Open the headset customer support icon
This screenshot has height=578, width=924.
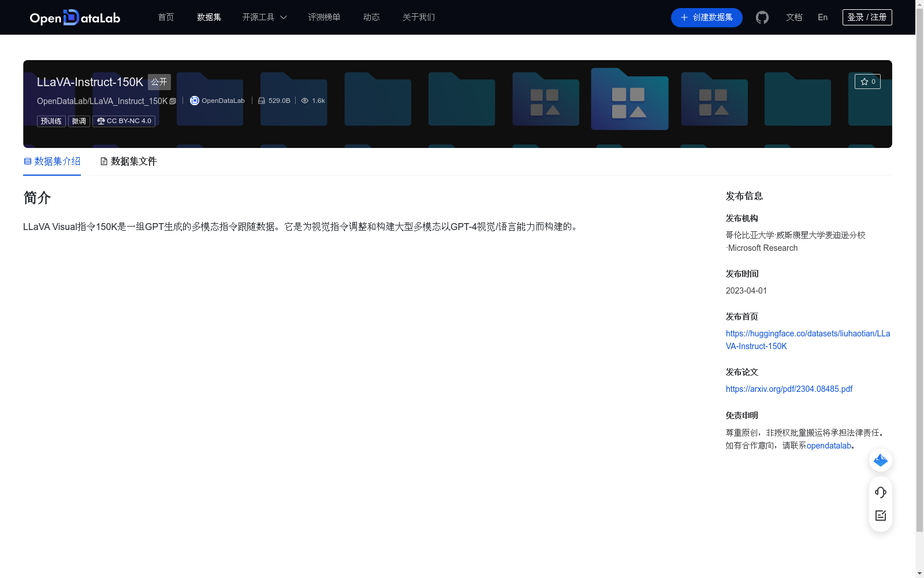click(881, 492)
